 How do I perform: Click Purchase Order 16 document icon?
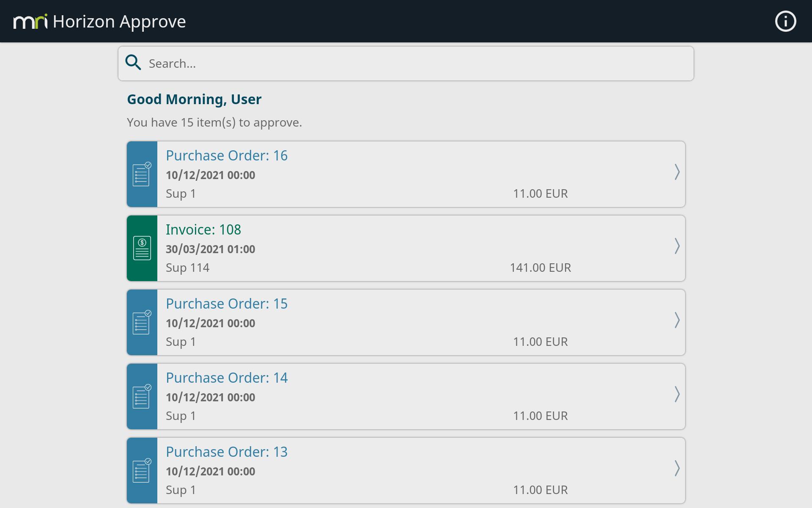click(x=142, y=174)
